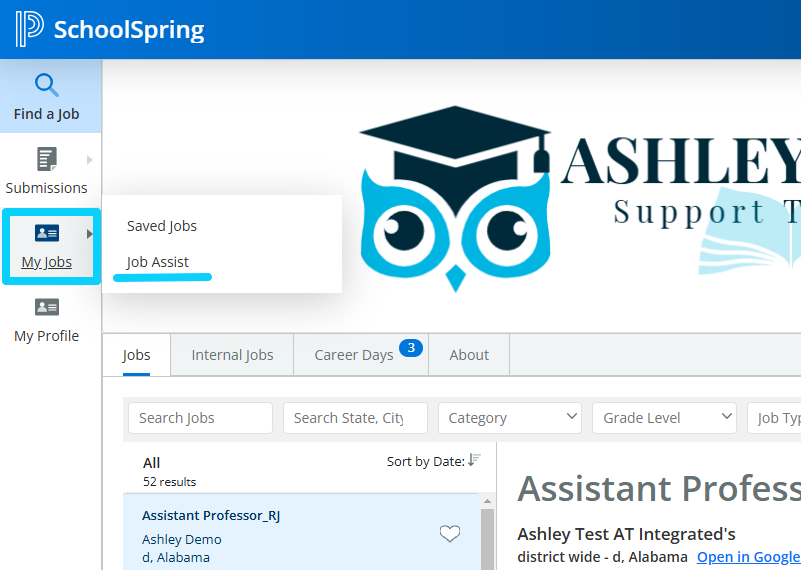The height and width of the screenshot is (570, 801).
Task: Click the job list scrollbar up arrow
Action: pos(487,502)
